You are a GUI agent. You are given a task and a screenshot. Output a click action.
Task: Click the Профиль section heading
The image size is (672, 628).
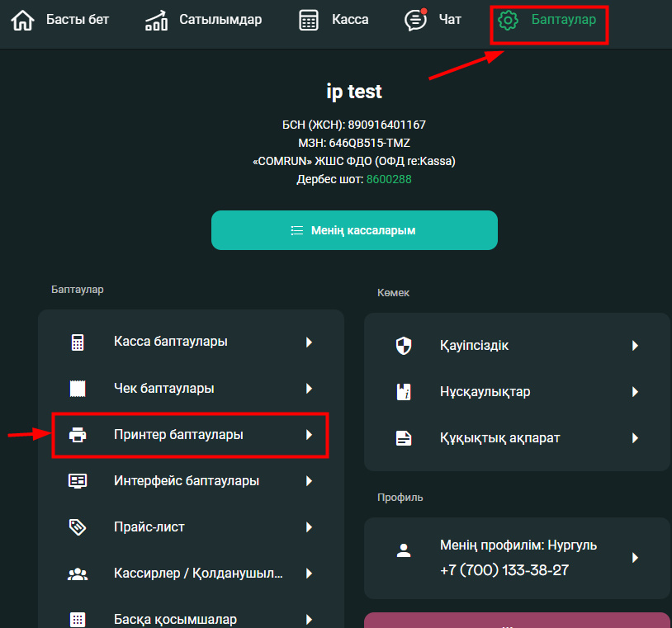tap(400, 498)
